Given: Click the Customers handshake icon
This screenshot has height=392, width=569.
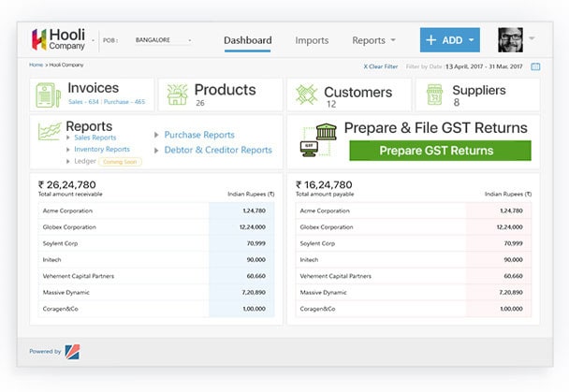Looking at the screenshot, I should pos(306,94).
